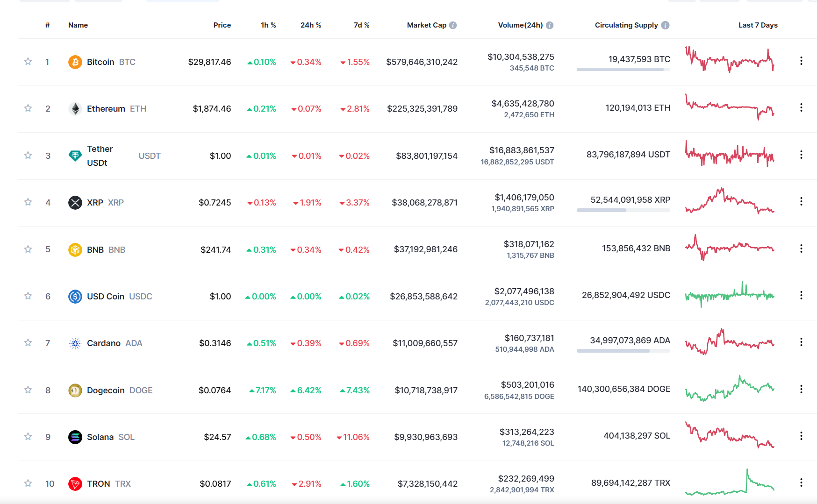Click XRP price $0.7245
The width and height of the screenshot is (817, 504).
(x=215, y=202)
